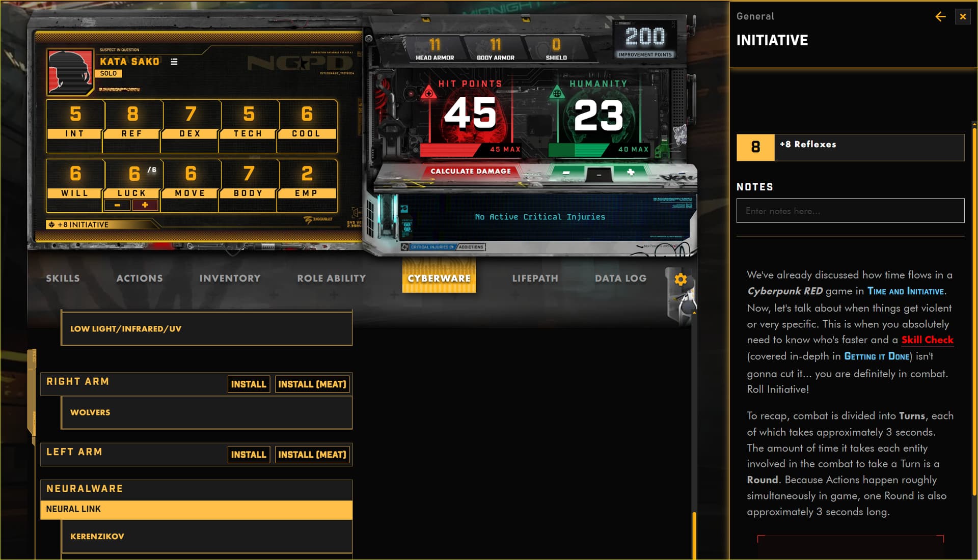
Task: Open the Role Ability tab
Action: point(332,278)
